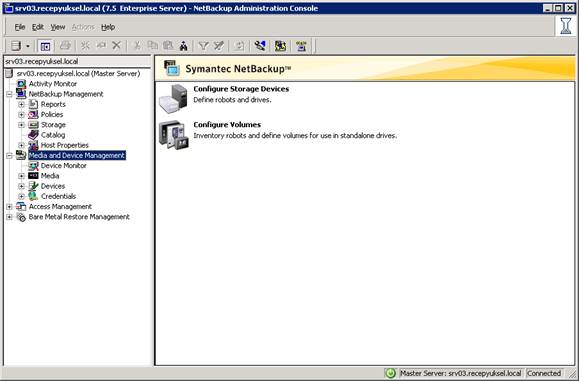Click the cut scissors toolbar icon
579x381 pixels.
pos(137,46)
